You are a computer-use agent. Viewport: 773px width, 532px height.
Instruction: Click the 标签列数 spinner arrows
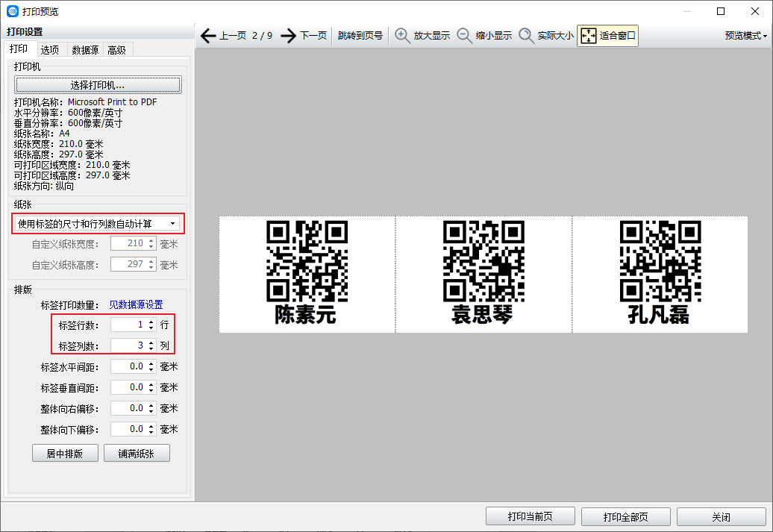[x=151, y=345]
